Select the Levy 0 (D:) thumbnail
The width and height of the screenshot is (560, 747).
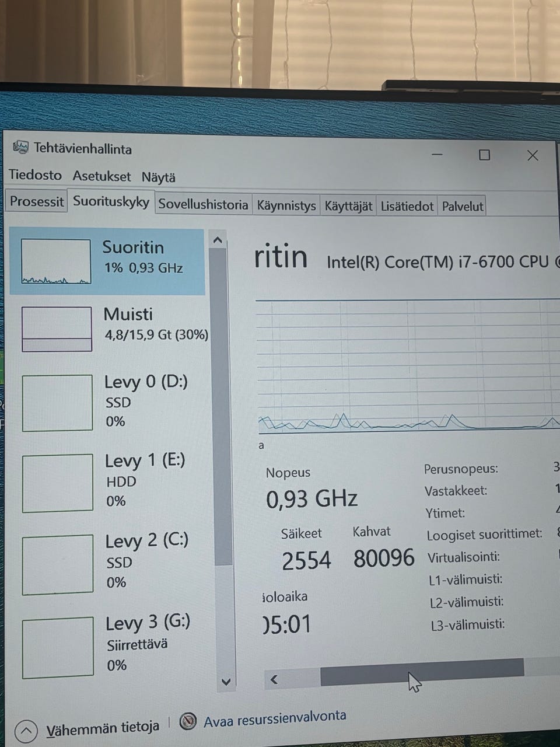pos(57,403)
